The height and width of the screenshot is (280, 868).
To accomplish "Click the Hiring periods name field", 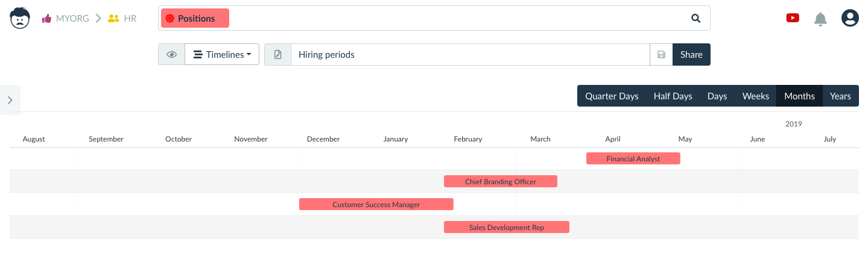I will click(470, 54).
